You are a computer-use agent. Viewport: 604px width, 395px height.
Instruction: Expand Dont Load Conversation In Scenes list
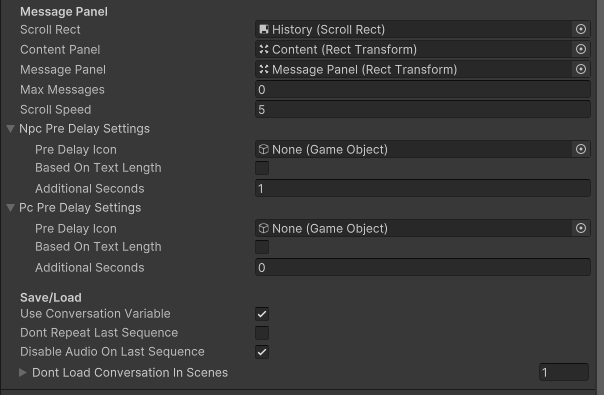23,372
